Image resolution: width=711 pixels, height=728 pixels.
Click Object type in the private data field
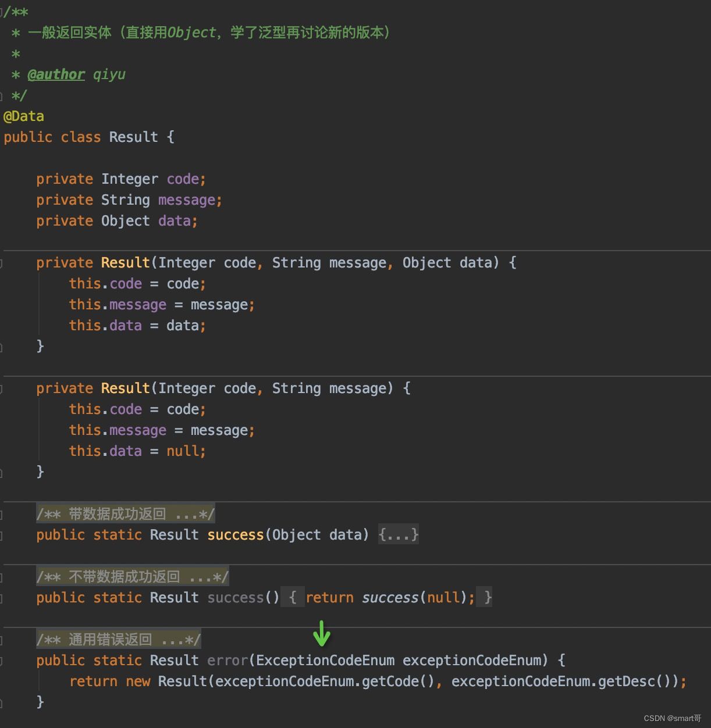pyautogui.click(x=126, y=221)
